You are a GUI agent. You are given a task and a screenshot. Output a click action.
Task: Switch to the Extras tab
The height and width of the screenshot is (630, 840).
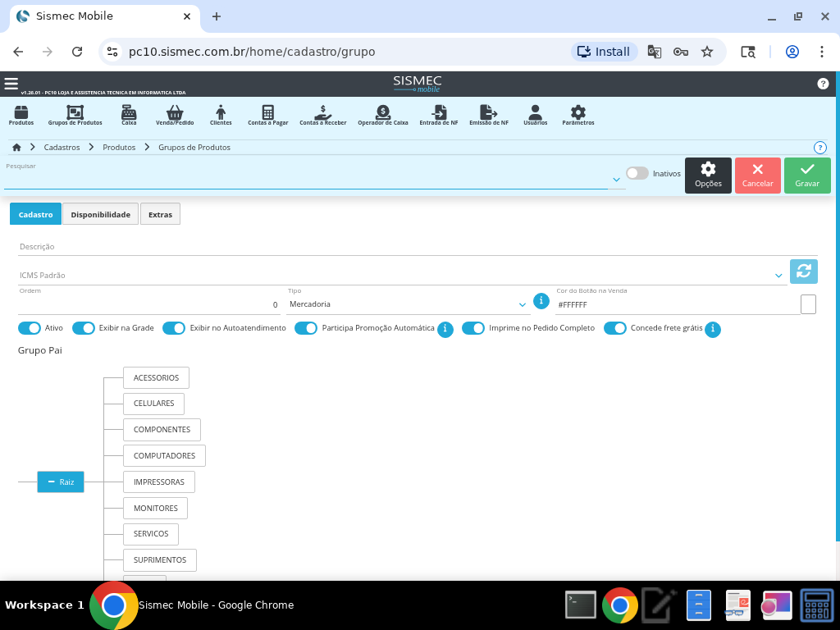coord(160,214)
